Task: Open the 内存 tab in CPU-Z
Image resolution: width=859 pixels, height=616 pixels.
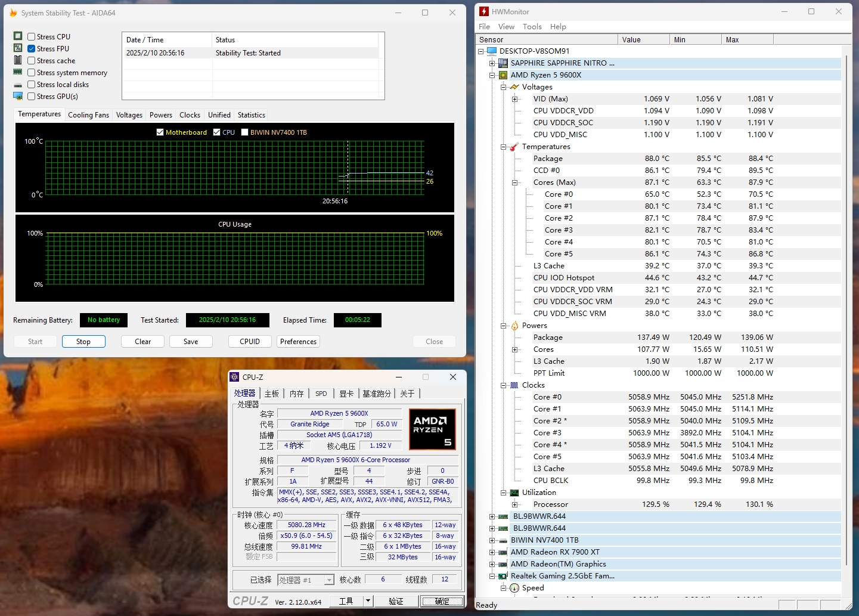Action: coord(297,394)
